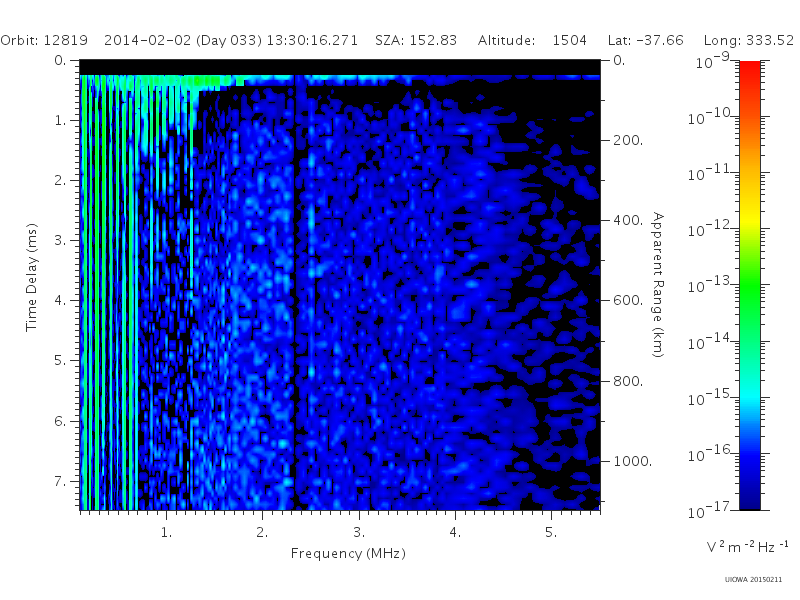Screen dimensions: 800x600
Task: Click the color bar legend
Action: pyautogui.click(x=749, y=285)
